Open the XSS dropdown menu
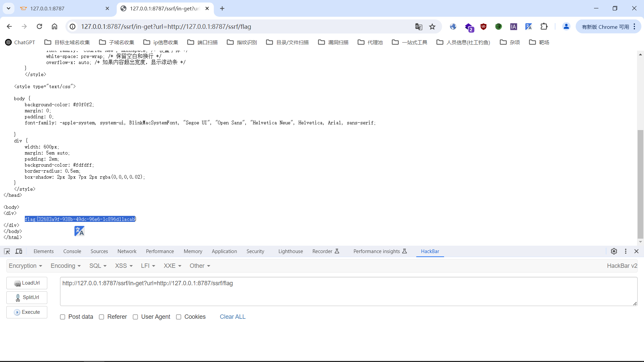 click(x=124, y=266)
